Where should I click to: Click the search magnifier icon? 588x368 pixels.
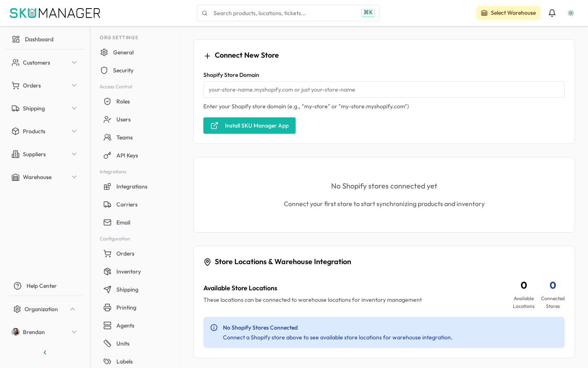pos(205,13)
